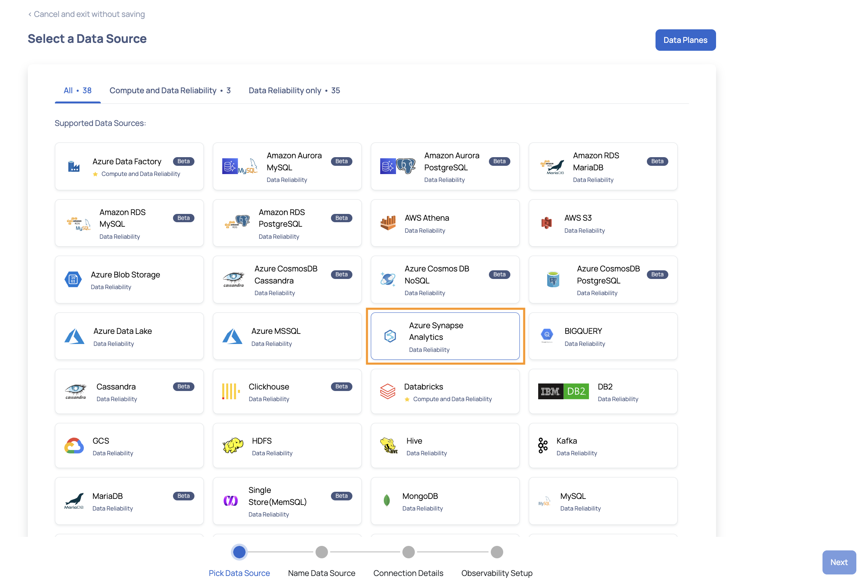The height and width of the screenshot is (588, 868).
Task: Switch to the All 38 tab
Action: click(x=77, y=91)
